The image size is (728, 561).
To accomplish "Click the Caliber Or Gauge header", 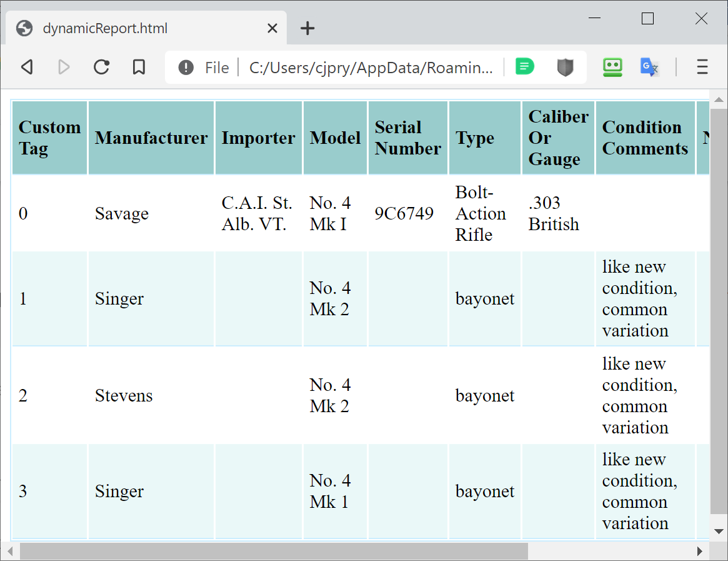I will click(x=558, y=138).
